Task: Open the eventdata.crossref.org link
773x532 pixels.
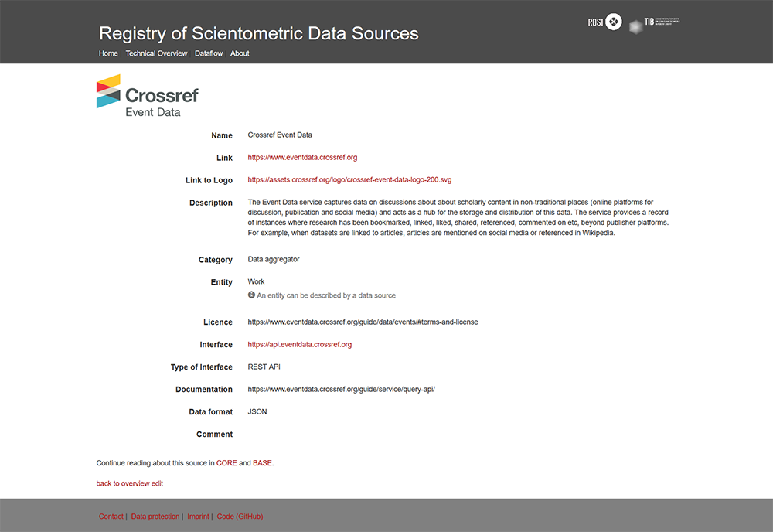Action: point(302,157)
